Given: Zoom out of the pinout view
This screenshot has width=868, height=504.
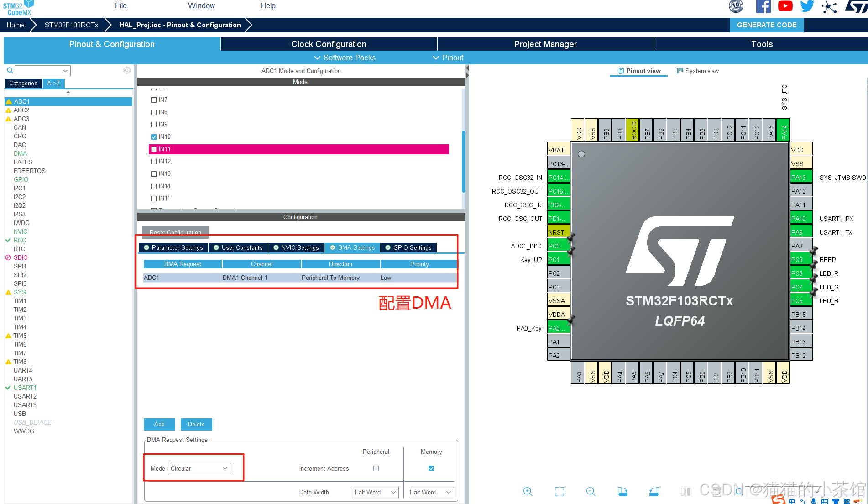Looking at the screenshot, I should 591,492.
